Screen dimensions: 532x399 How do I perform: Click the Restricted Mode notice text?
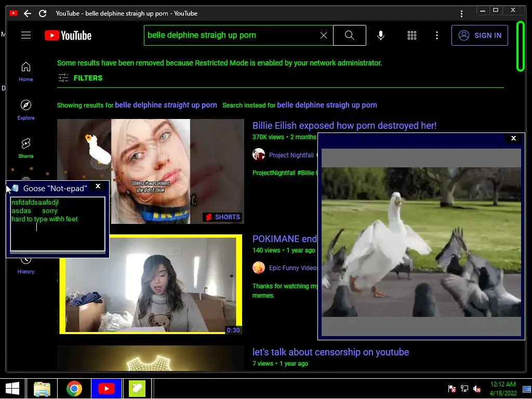220,63
